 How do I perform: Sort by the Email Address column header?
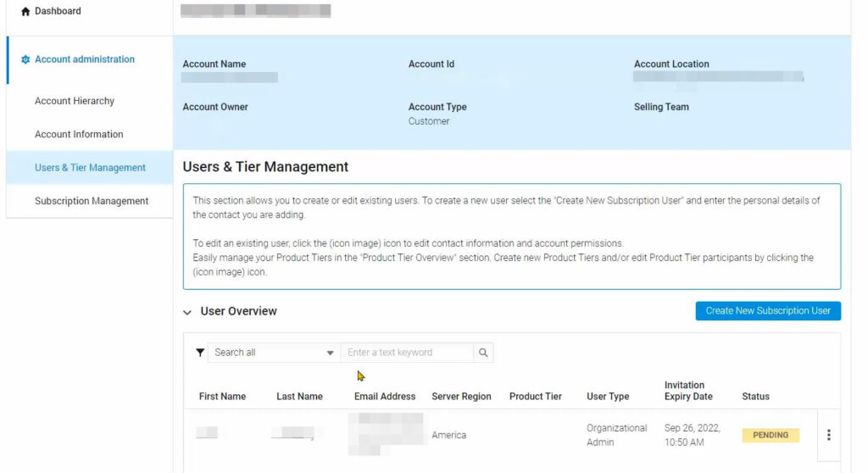point(385,397)
